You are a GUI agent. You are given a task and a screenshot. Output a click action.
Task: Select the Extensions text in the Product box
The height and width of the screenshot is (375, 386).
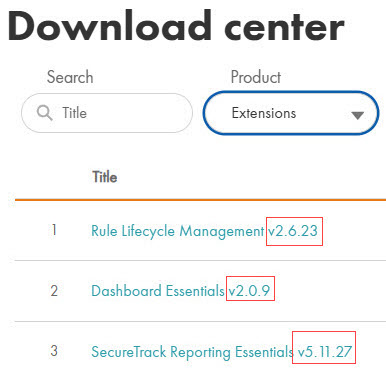tap(264, 113)
